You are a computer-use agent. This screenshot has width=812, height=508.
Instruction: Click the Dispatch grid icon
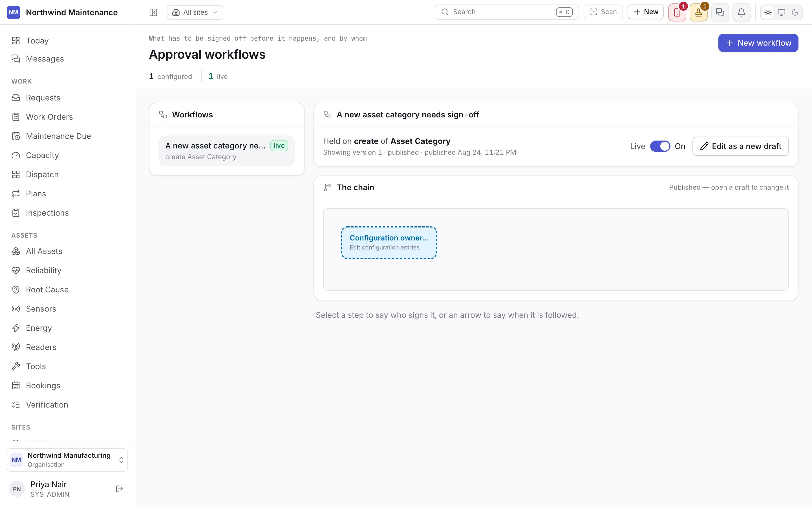pos(16,174)
